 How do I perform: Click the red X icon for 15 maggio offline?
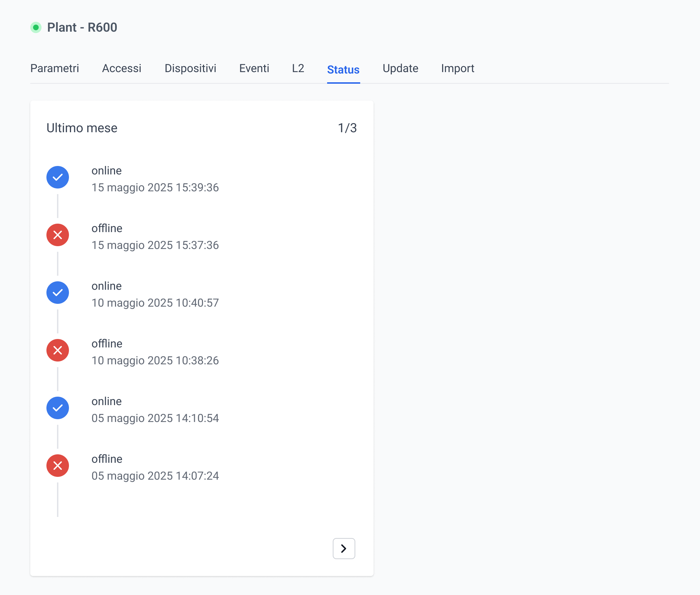58,235
